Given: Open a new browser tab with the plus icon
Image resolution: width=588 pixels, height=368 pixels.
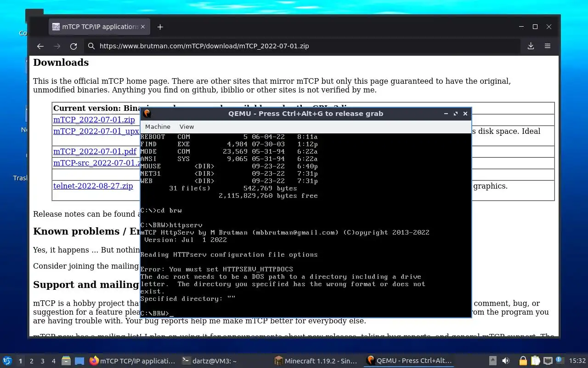Looking at the screenshot, I should click(x=160, y=27).
